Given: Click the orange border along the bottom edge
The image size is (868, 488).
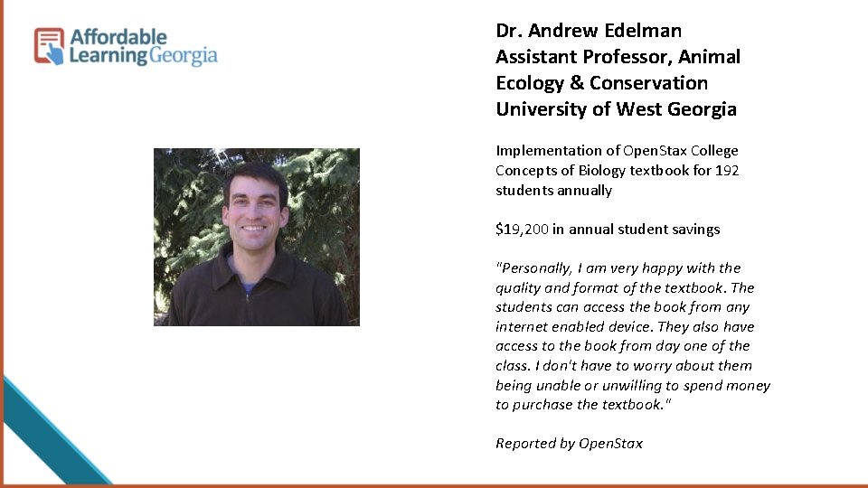Looking at the screenshot, I should tap(434, 486).
